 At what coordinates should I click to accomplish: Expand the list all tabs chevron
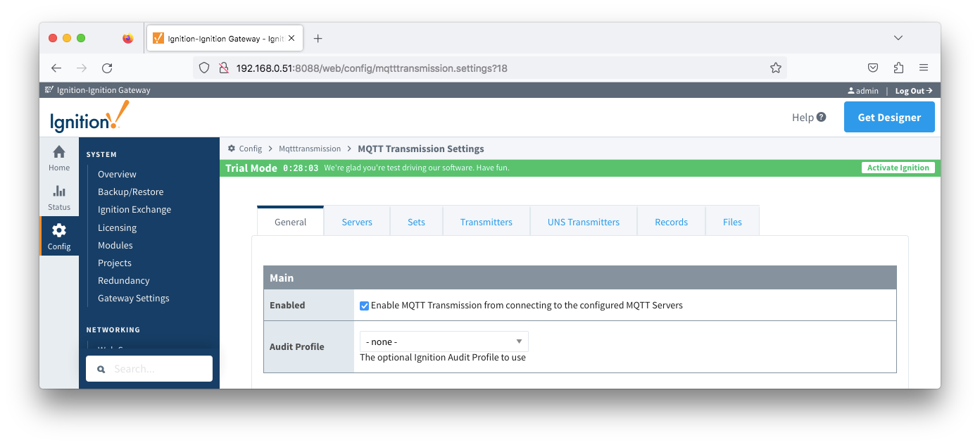coord(898,38)
